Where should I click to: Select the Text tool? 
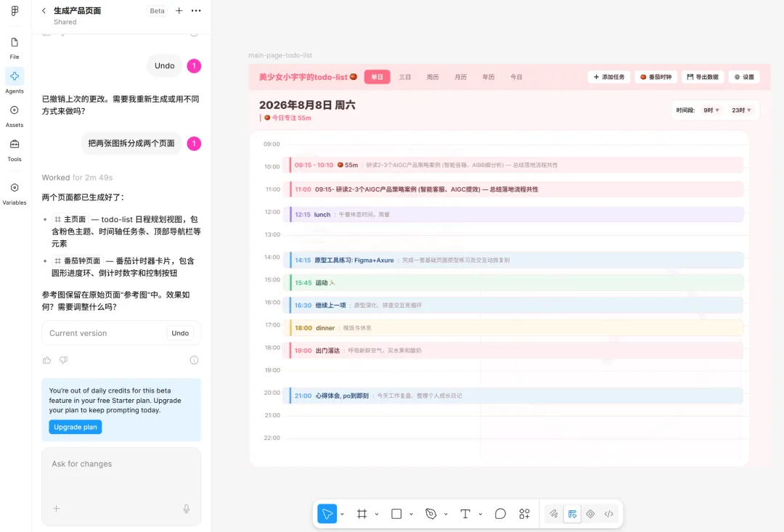[465, 514]
